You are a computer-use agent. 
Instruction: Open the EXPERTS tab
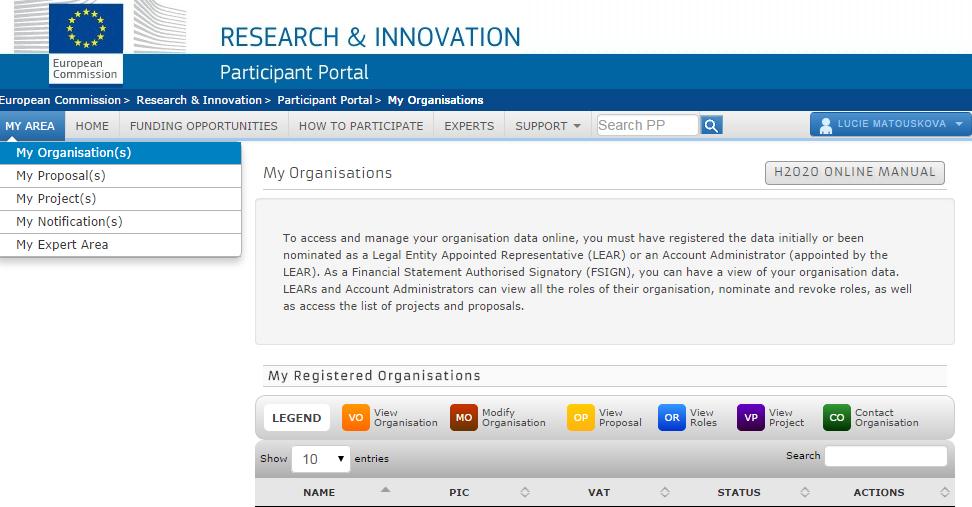click(x=469, y=126)
